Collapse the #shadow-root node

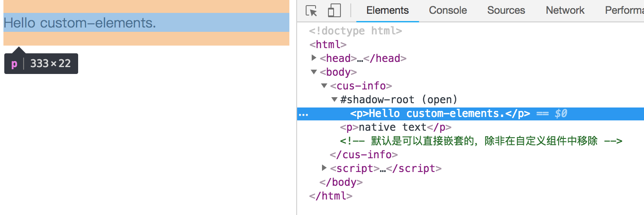(334, 99)
